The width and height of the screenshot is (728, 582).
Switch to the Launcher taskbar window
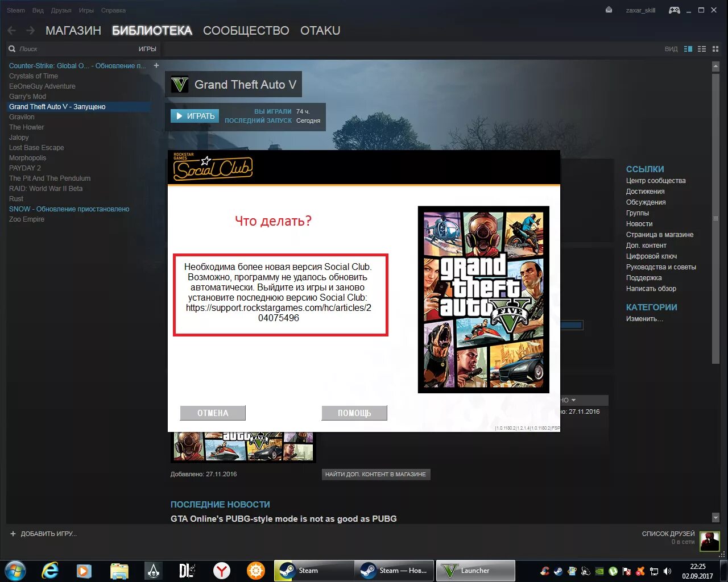[475, 570]
